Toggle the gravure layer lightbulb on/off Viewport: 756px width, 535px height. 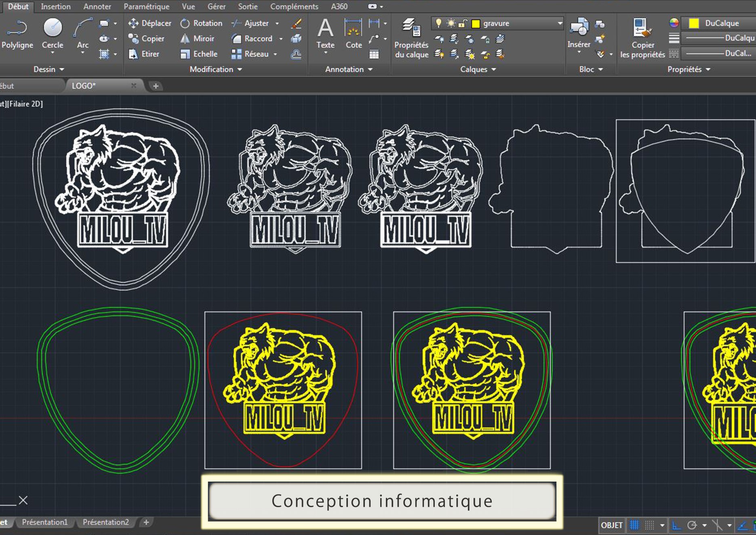(438, 23)
